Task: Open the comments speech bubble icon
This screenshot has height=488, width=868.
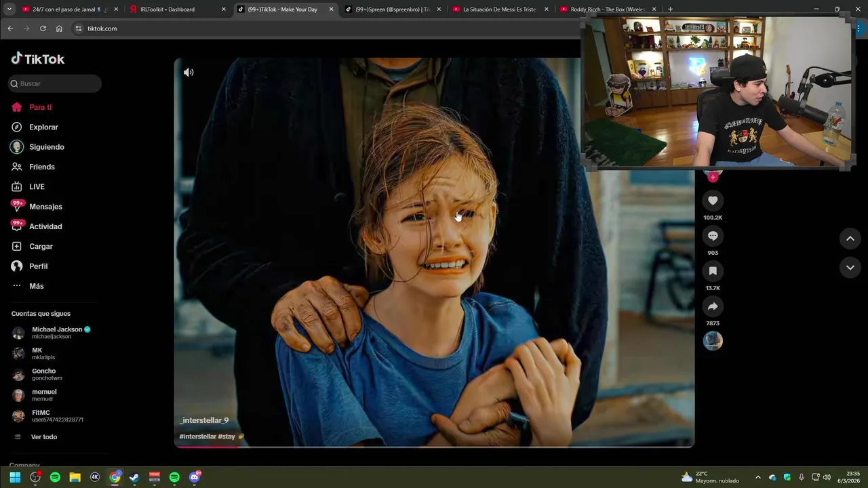Action: [x=713, y=236]
